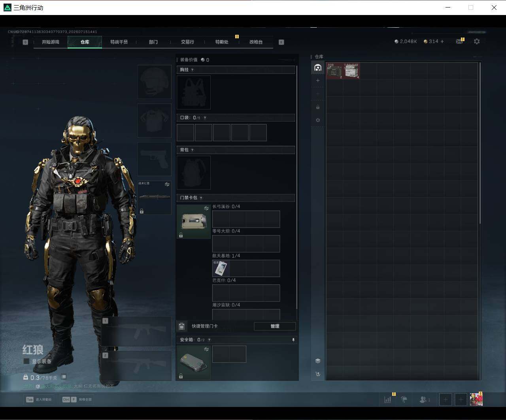Screen dimensions: 506x420
Task: Click the stack items layers icon
Action: coord(318,361)
